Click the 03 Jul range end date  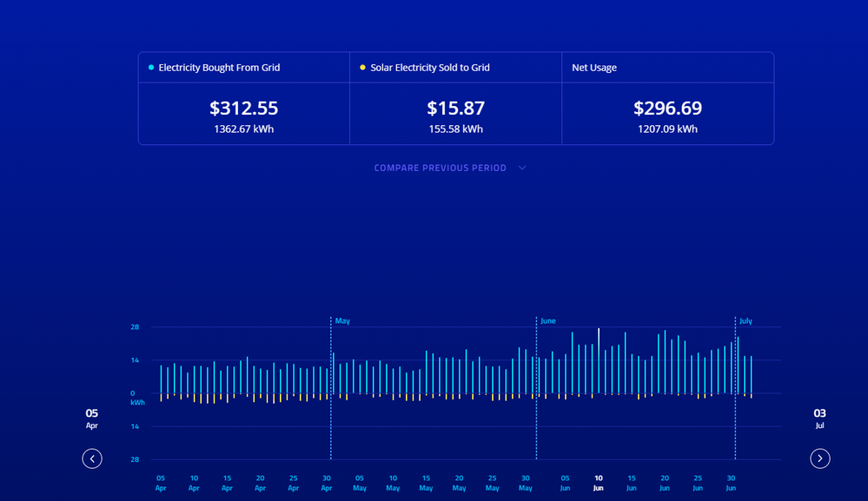coord(819,419)
